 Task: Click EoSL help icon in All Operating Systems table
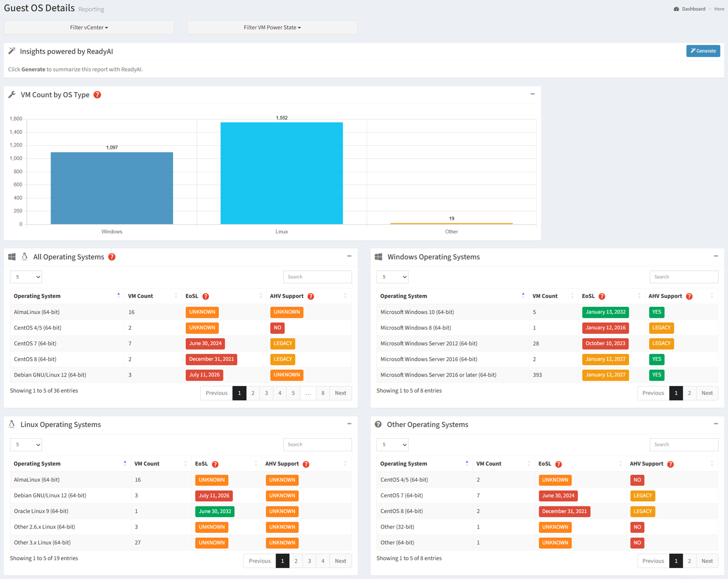206,296
